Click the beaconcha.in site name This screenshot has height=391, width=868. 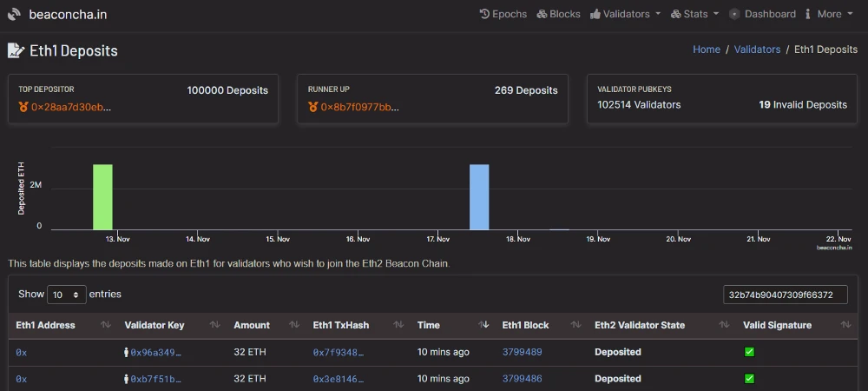(68, 15)
